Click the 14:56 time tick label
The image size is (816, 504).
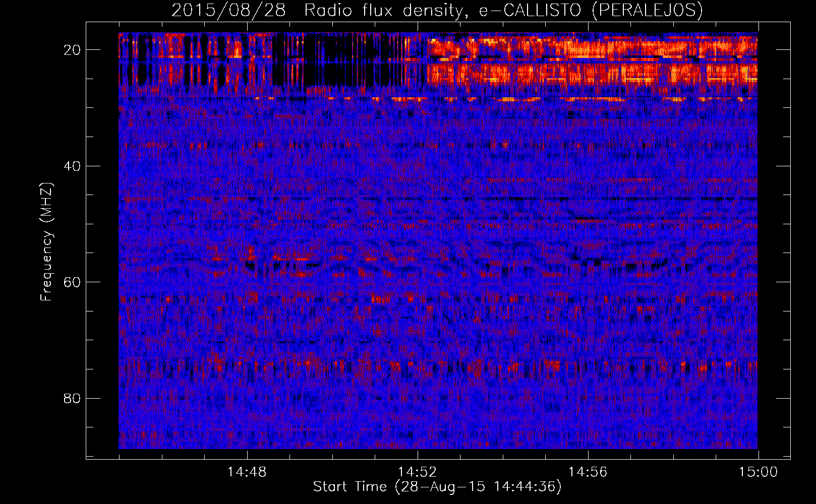tap(588, 472)
